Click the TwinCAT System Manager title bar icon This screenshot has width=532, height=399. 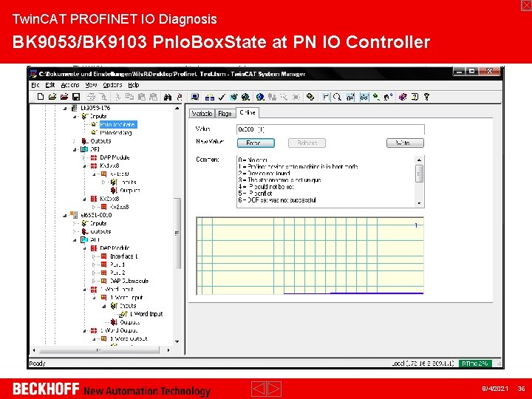coord(33,74)
